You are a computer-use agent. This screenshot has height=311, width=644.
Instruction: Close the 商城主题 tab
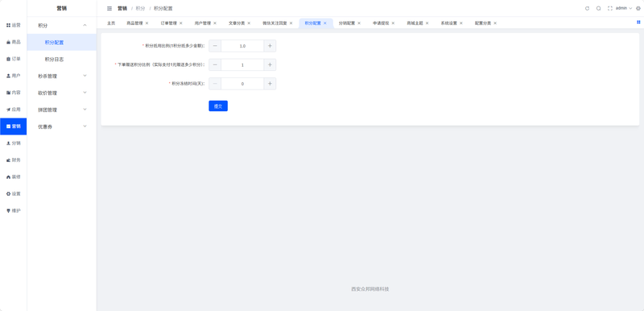coord(427,23)
